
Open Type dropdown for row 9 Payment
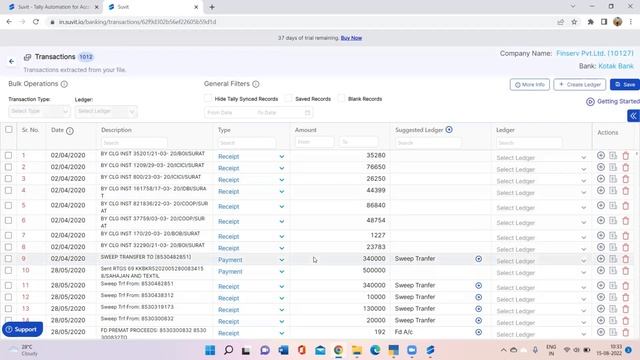coord(251,260)
